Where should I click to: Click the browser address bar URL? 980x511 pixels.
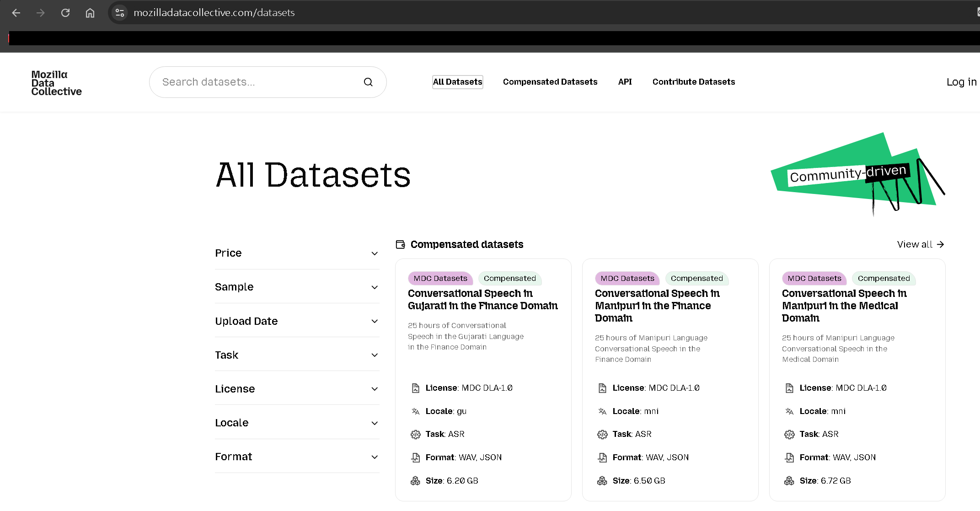tap(214, 13)
